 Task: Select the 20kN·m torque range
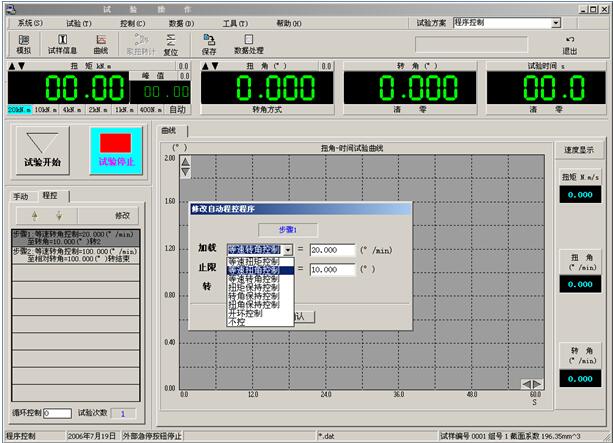19,109
